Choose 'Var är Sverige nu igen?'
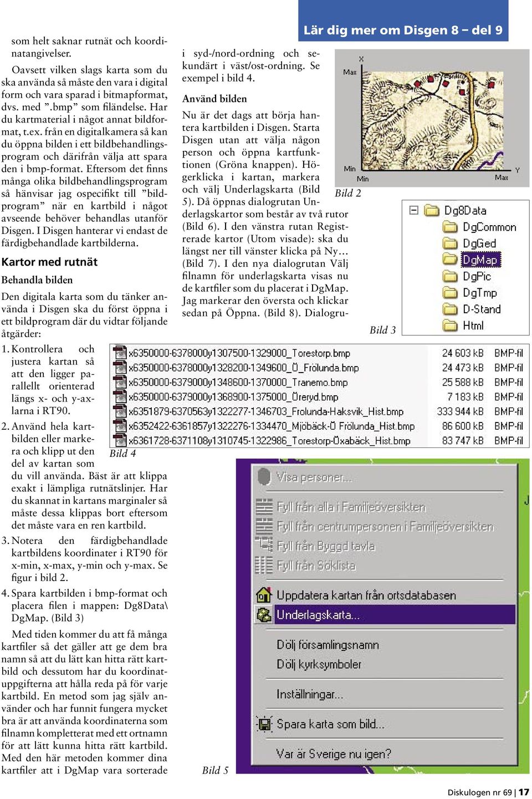The width and height of the screenshot is (532, 799). point(334,754)
